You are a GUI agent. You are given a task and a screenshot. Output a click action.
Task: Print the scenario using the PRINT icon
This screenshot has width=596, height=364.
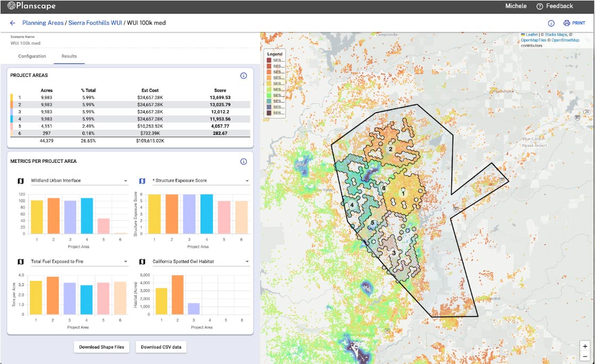(x=566, y=23)
